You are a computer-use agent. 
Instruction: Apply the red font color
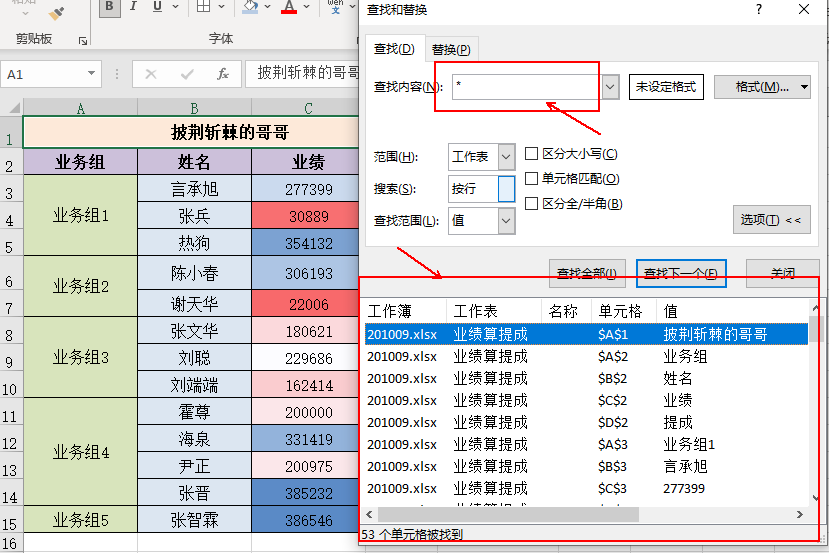(x=289, y=7)
